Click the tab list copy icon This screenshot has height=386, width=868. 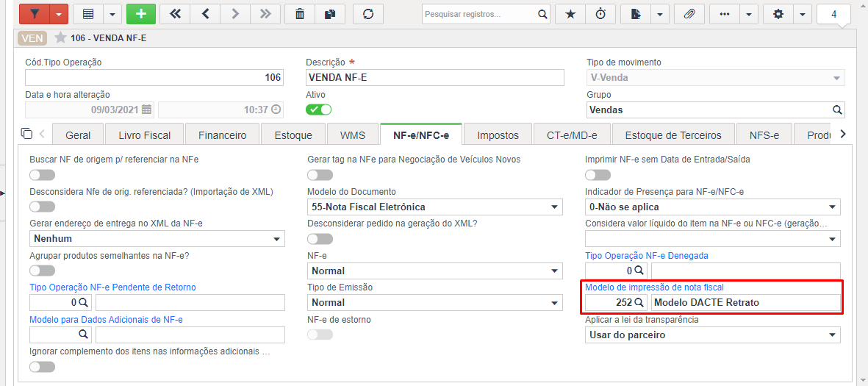(x=26, y=134)
